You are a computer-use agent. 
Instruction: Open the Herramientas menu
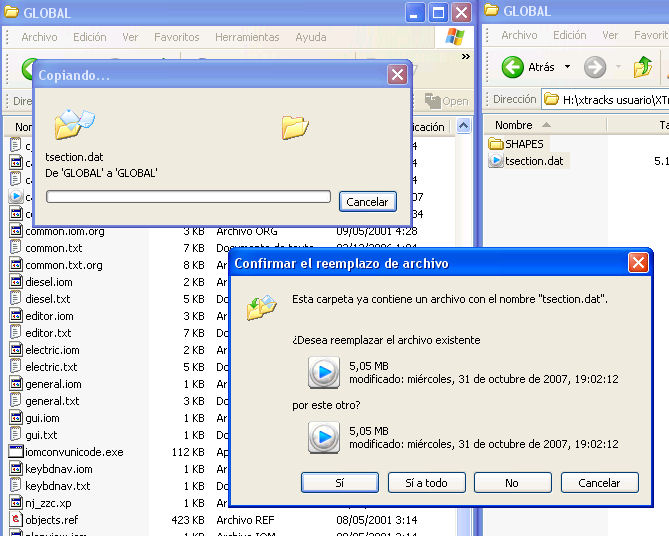247,37
